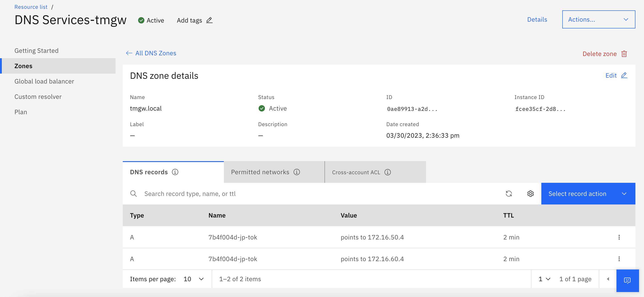This screenshot has width=644, height=297.
Task: Open overflow menu for 172.16.50.4 record
Action: 619,237
